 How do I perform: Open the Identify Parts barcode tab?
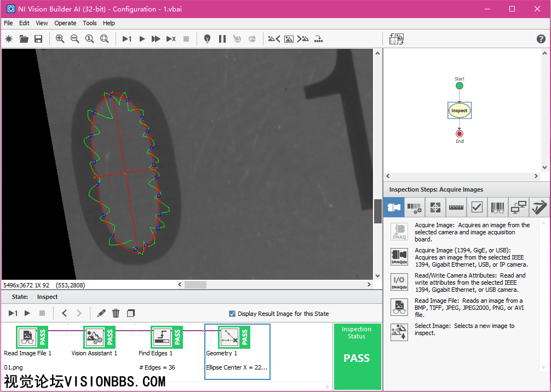click(497, 207)
